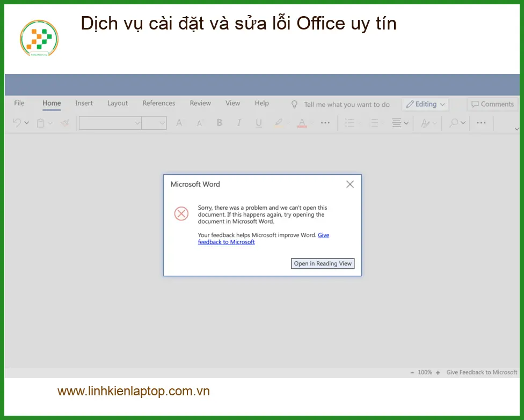The height and width of the screenshot is (420, 524).
Task: Open the Layout tab
Action: pyautogui.click(x=117, y=103)
